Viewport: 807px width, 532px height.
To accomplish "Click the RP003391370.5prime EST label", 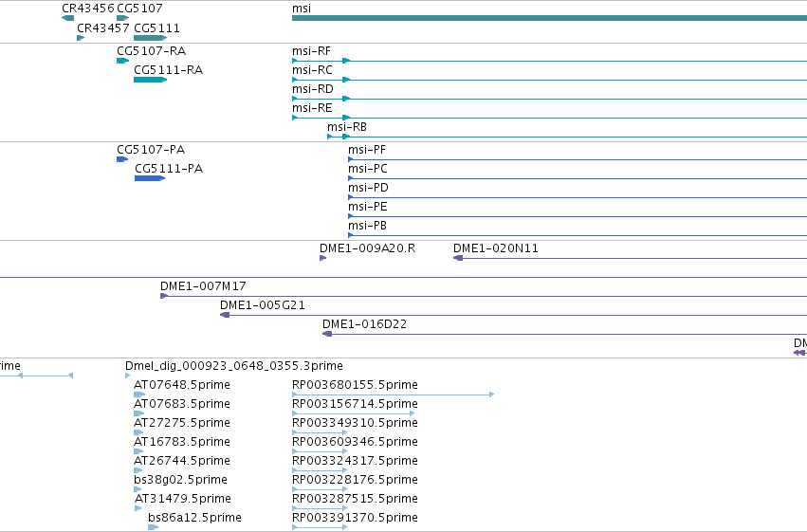I will [355, 518].
